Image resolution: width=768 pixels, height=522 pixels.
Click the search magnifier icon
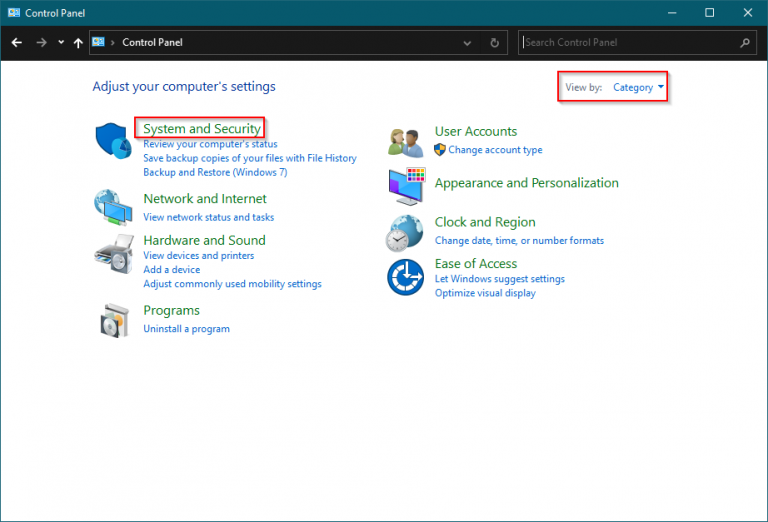pyautogui.click(x=744, y=43)
